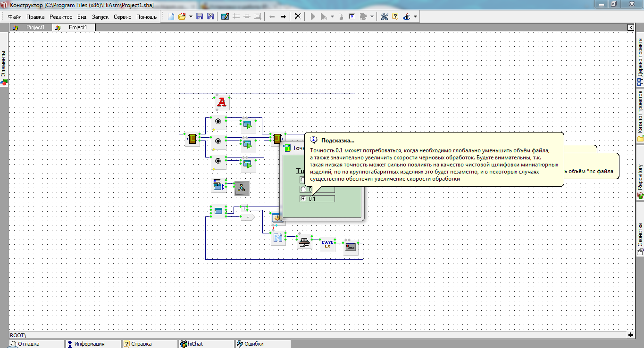The image size is (644, 348).
Task: Select the gray tree-structure element on canvas
Action: [242, 188]
